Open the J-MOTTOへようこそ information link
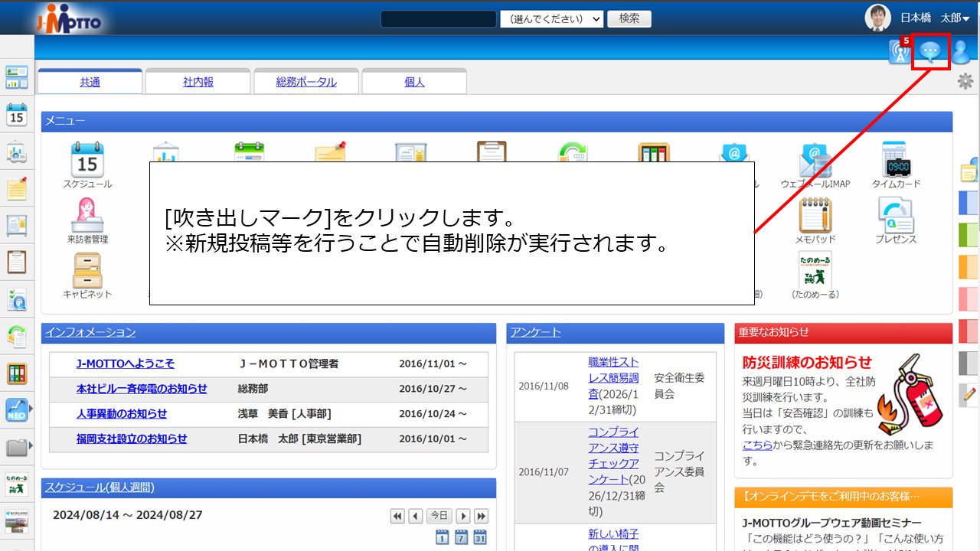This screenshot has width=980, height=551. [125, 364]
